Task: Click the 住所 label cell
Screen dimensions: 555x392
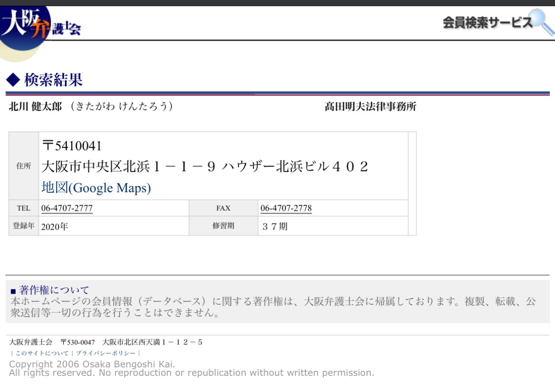Action: (x=24, y=166)
